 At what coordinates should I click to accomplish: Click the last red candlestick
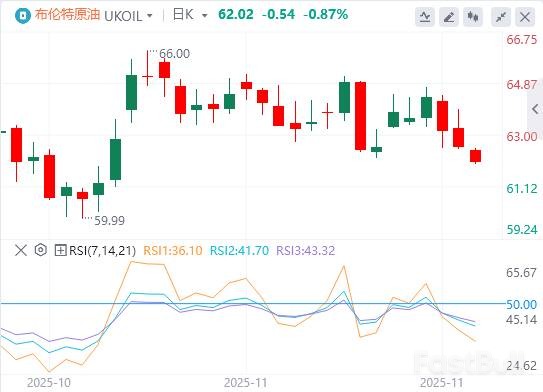(475, 156)
